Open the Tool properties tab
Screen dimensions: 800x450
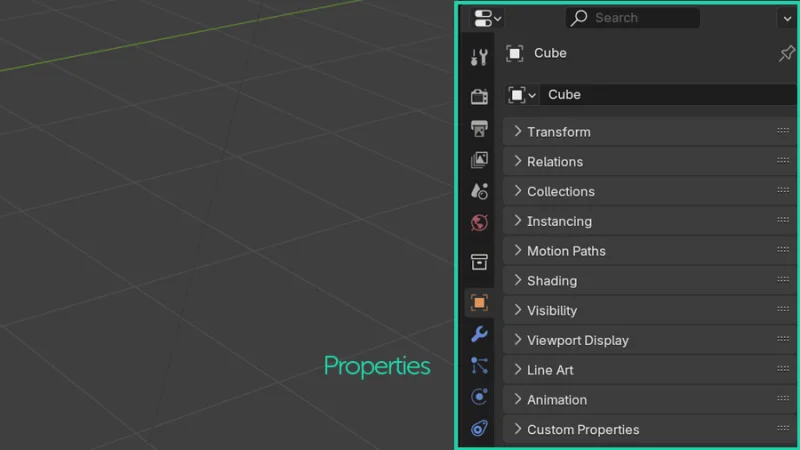point(479,57)
